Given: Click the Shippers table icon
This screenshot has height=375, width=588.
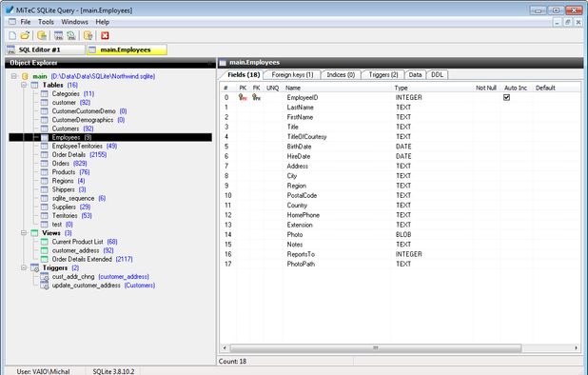Looking at the screenshot, I should 45,189.
